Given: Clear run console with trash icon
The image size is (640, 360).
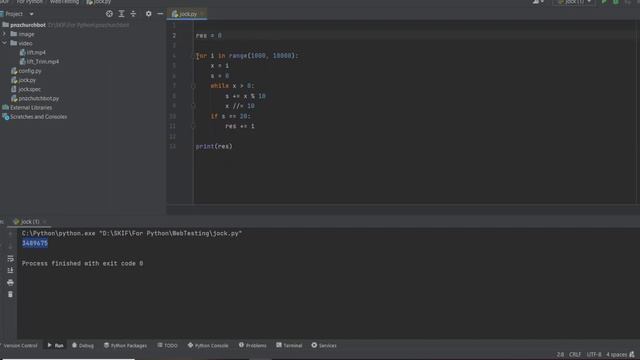Looking at the screenshot, I should tap(10, 294).
